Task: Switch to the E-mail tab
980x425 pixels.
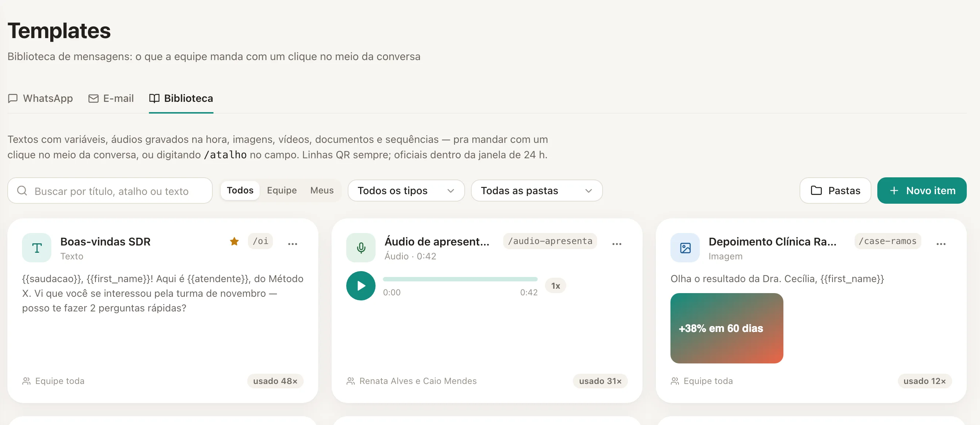Action: click(111, 99)
